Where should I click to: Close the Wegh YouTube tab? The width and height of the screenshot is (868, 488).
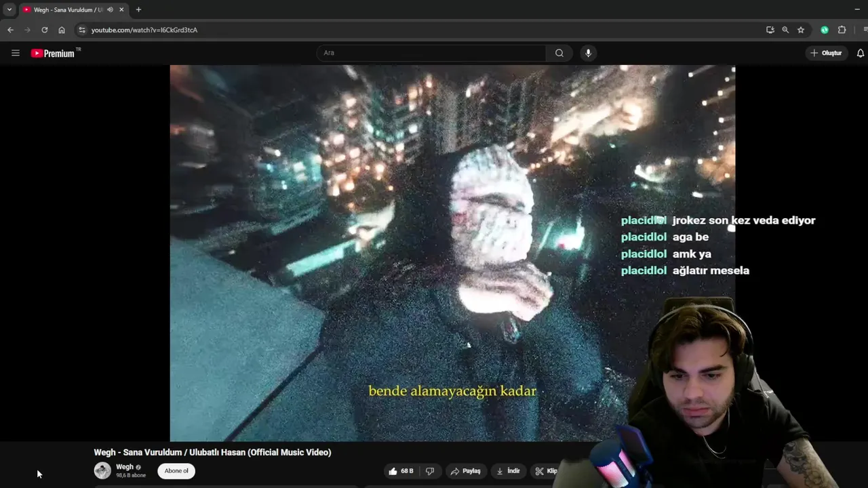pyautogui.click(x=121, y=9)
